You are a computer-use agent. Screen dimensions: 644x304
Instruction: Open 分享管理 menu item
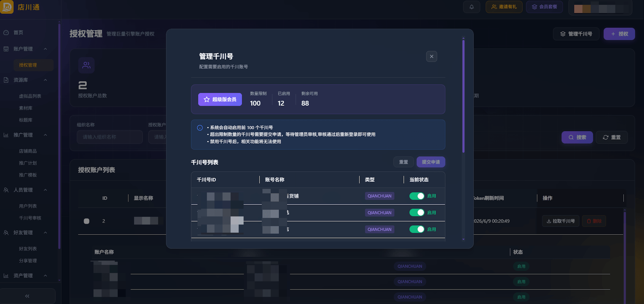(x=28, y=261)
